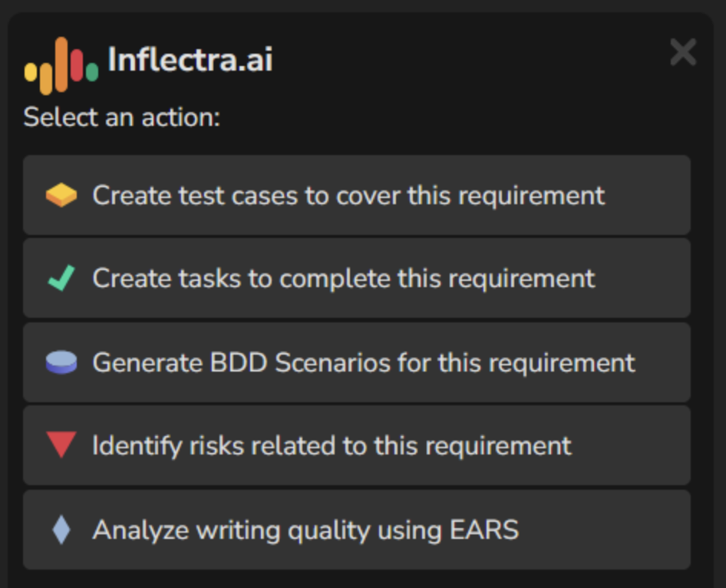Click the red bar in the Inflectra logo
This screenshot has height=588, width=726.
point(77,64)
